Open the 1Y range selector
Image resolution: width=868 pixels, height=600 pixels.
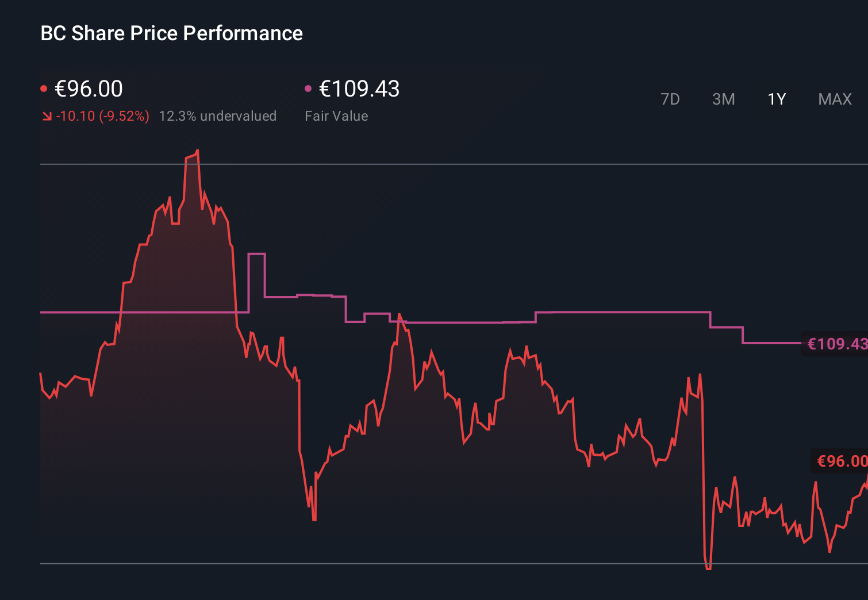coord(776,99)
